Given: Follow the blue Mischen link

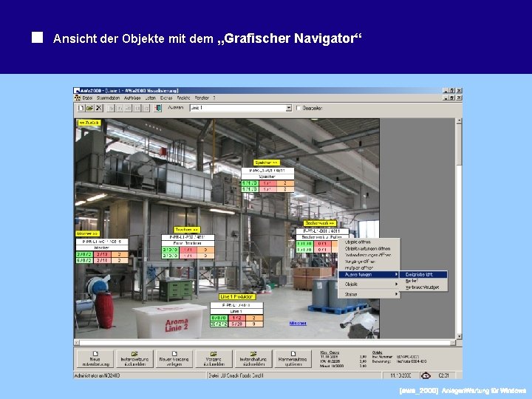Looking at the screenshot, I should pos(298,323).
